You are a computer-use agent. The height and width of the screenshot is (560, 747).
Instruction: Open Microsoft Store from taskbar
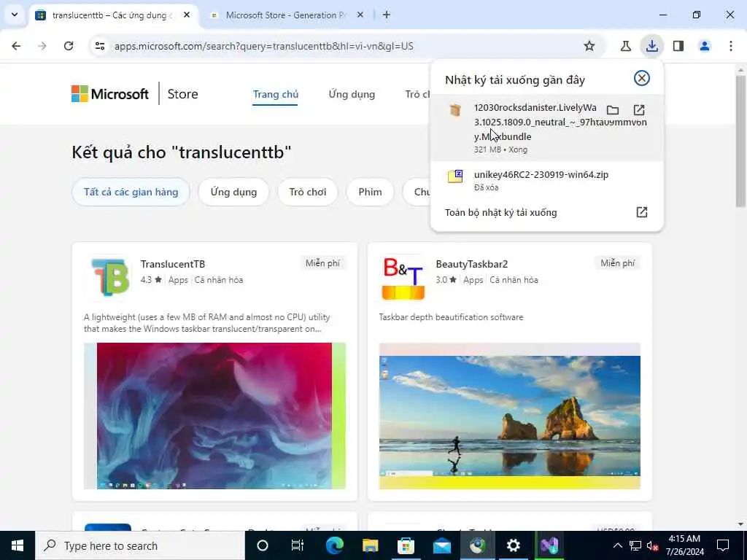pos(406,545)
